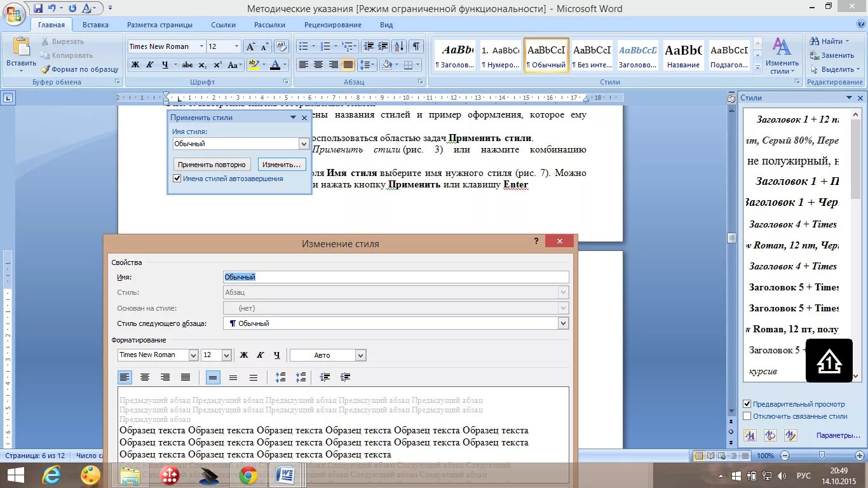Toggle align left in Modify Style dialog
Screen dimensions: 868x488
[x=125, y=377]
